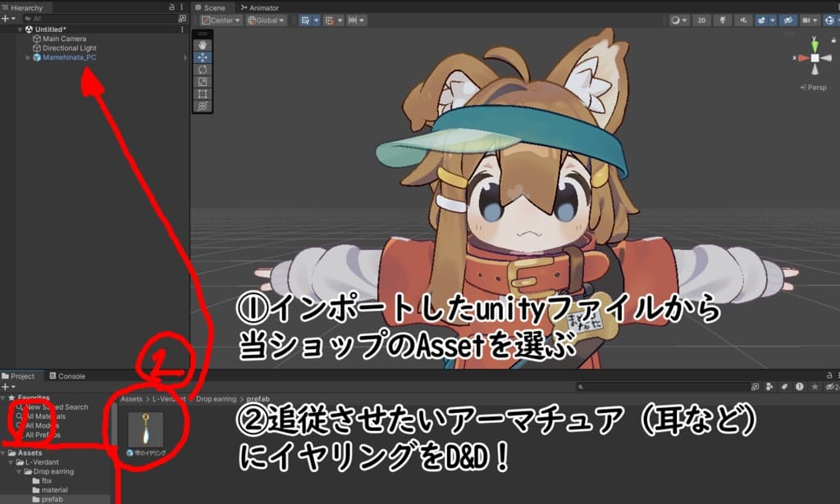Navigate to Assets via the breadcrumb
Screen dimensions: 840x504
tap(130, 399)
